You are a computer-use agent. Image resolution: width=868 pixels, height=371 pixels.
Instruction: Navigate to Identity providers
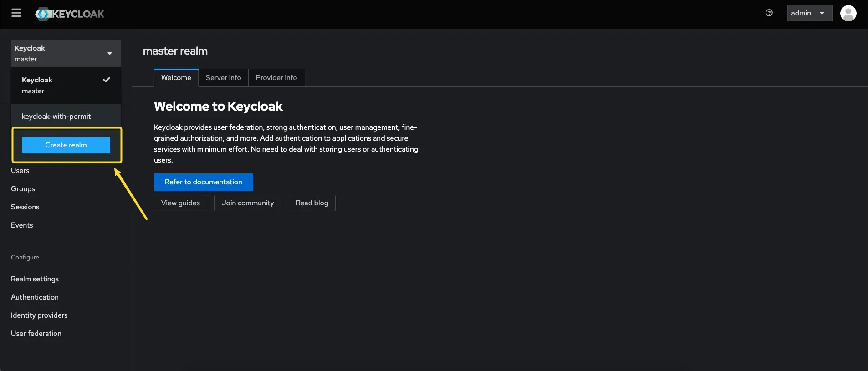click(39, 315)
